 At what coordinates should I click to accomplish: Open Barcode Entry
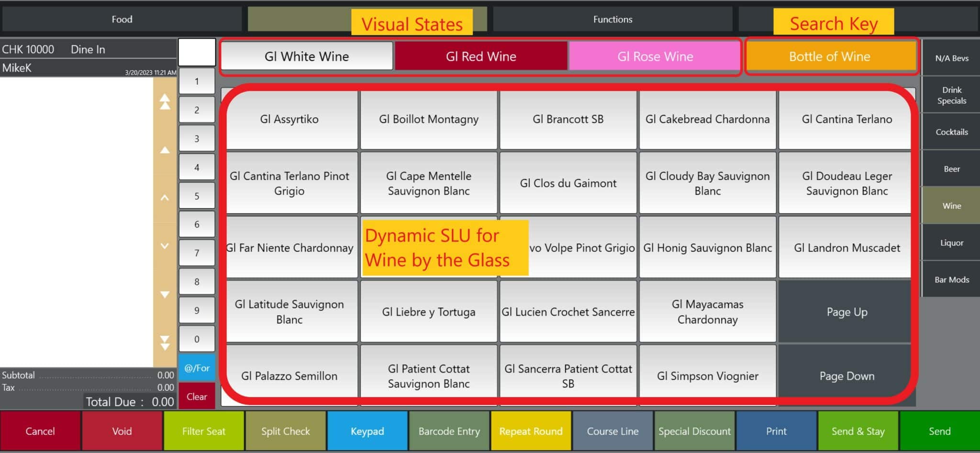coord(449,431)
